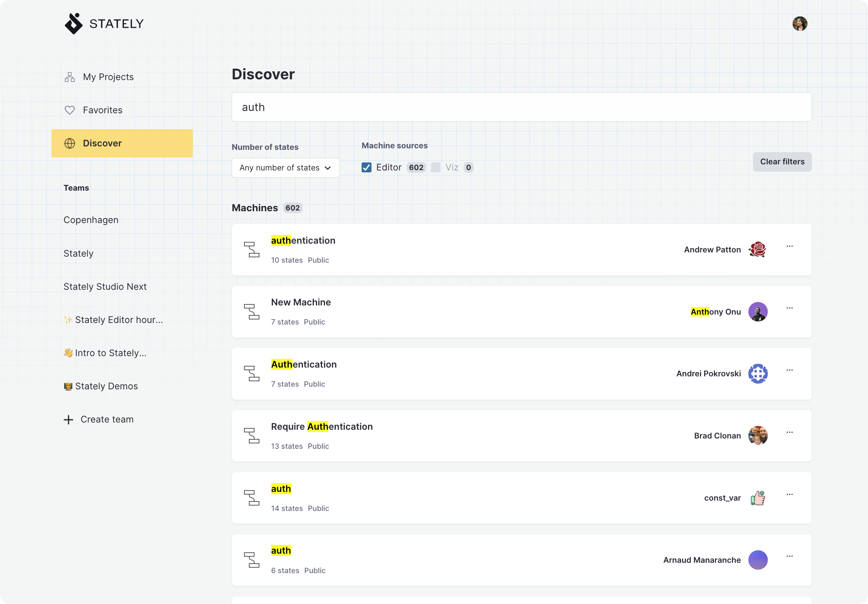The image size is (868, 604).
Task: Open the Stately Studio Next team
Action: tap(105, 286)
